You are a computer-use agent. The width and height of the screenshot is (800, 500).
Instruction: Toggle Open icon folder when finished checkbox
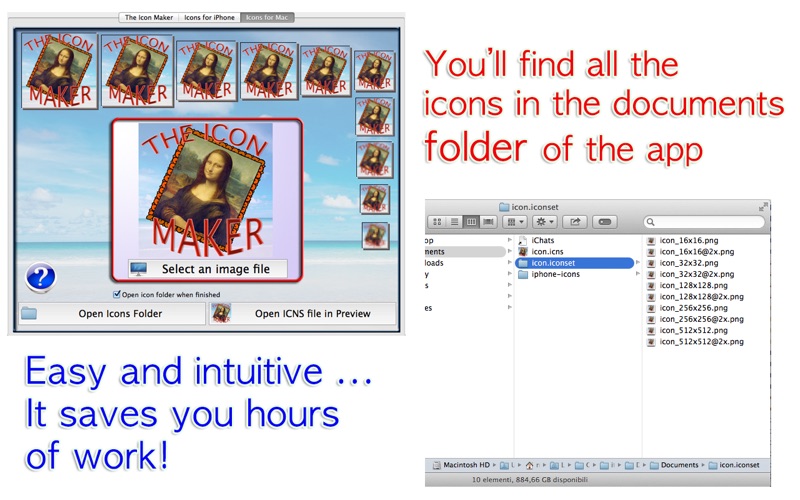[x=117, y=294]
